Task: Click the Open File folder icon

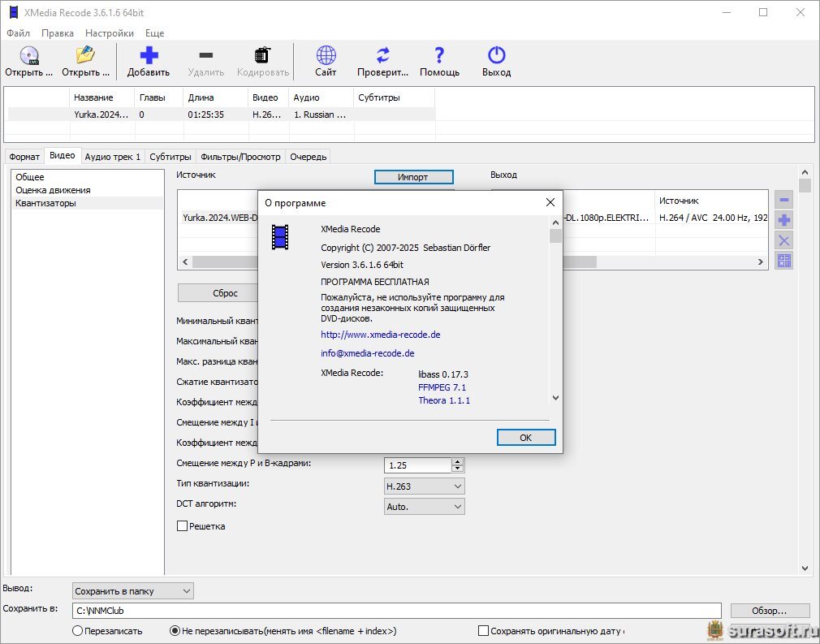Action: (85, 56)
